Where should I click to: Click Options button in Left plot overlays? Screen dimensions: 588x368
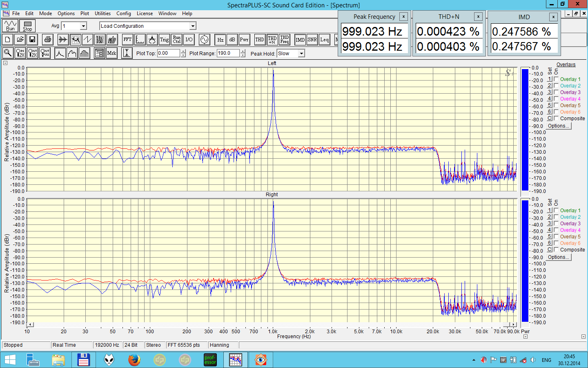pyautogui.click(x=558, y=126)
